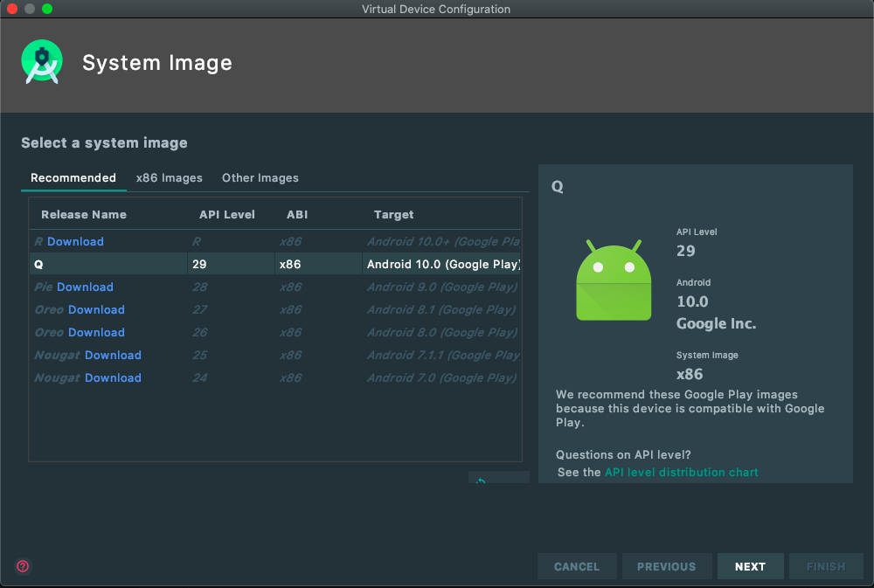Download the Oreo API 27 image
The width and height of the screenshot is (874, 588).
tap(96, 309)
